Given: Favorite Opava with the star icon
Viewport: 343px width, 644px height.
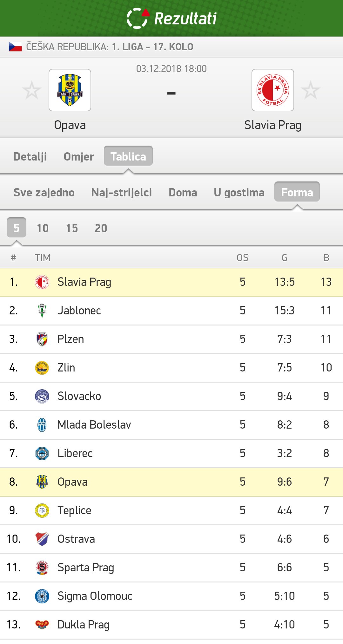Looking at the screenshot, I should [x=32, y=90].
